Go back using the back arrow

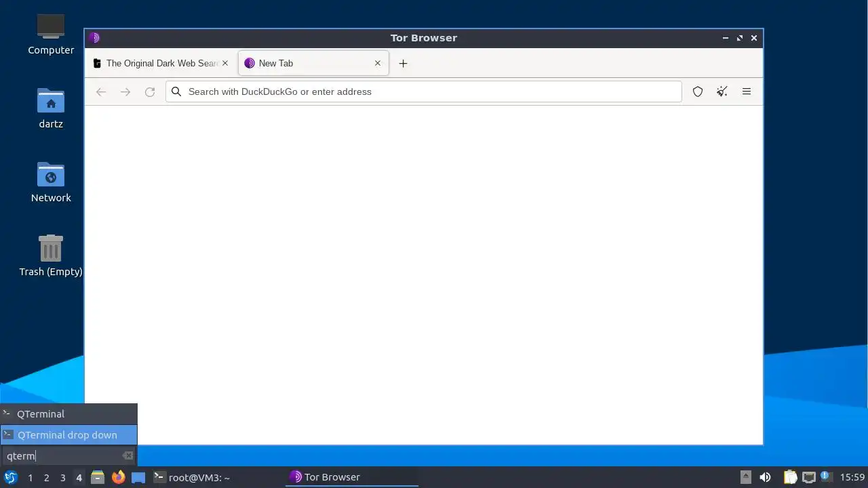[101, 91]
